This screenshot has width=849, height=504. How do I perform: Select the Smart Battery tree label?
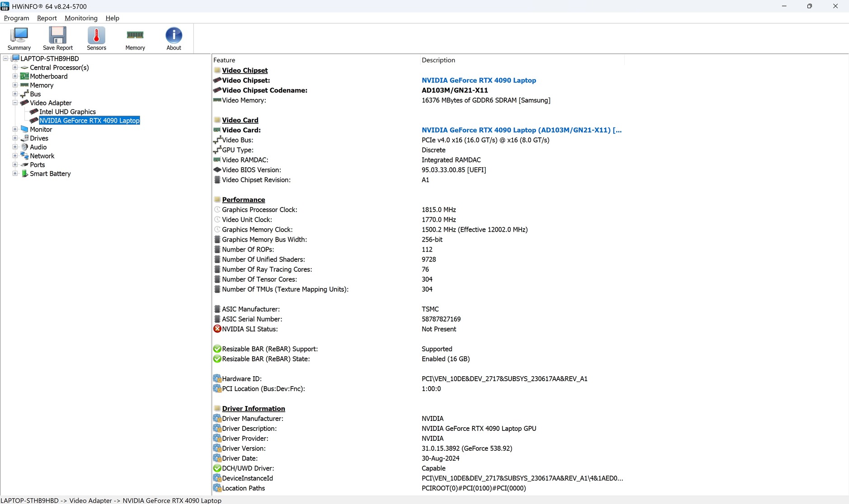51,173
